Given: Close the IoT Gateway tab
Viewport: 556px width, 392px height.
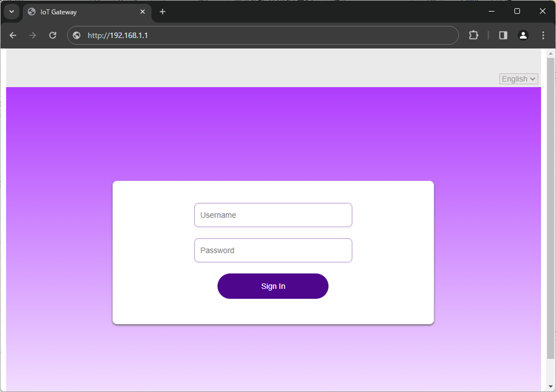Looking at the screenshot, I should (x=143, y=12).
